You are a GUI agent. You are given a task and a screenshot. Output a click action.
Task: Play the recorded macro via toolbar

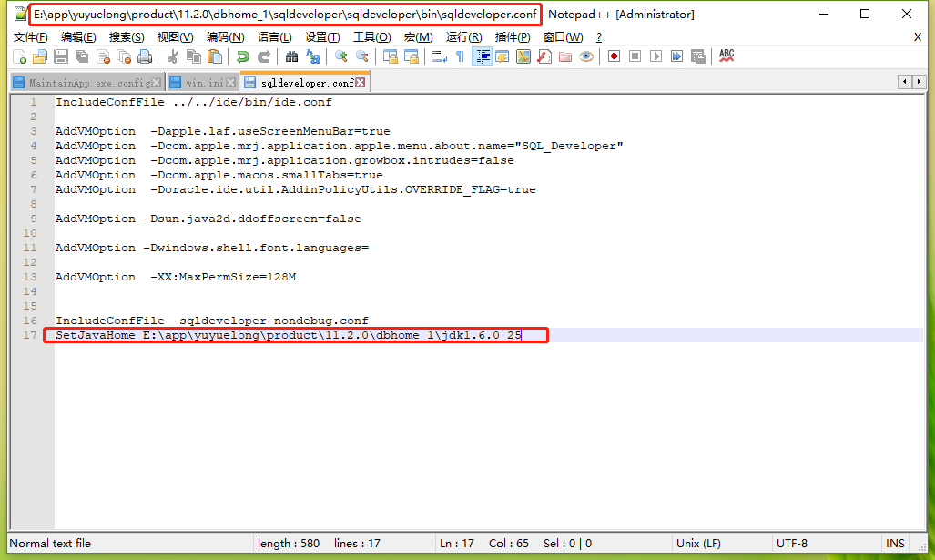pyautogui.click(x=656, y=56)
